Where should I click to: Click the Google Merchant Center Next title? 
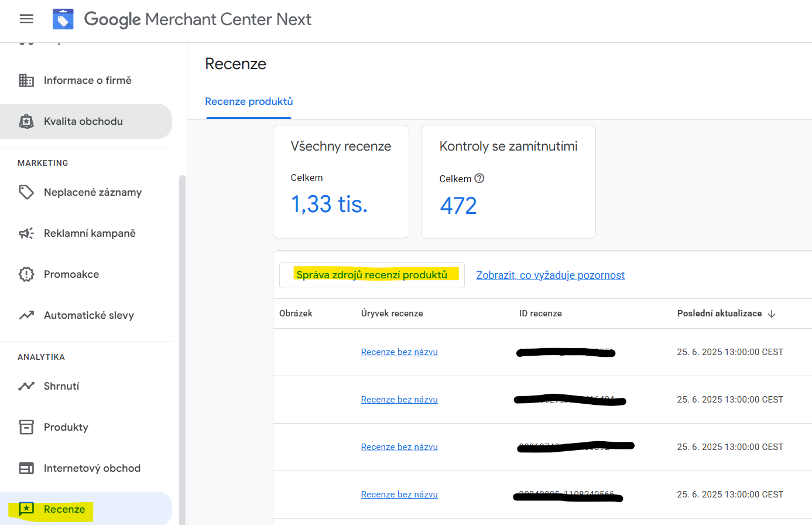point(198,19)
